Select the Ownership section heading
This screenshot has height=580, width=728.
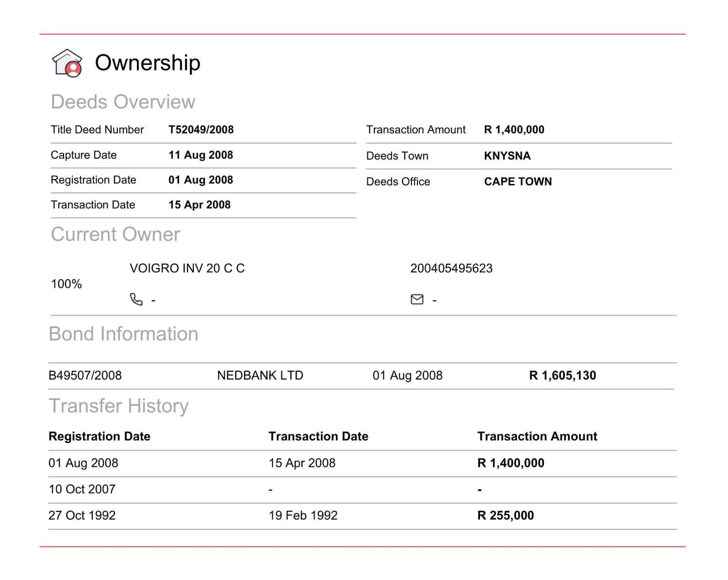[148, 63]
